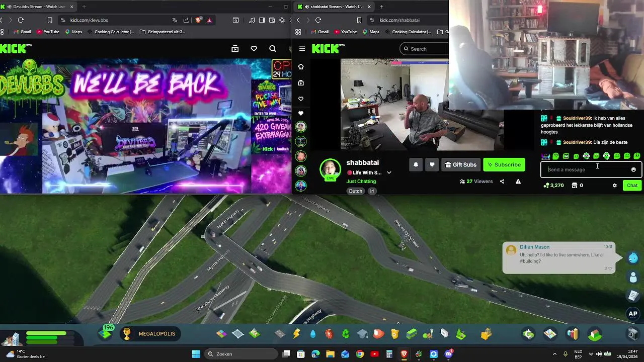Image resolution: width=644 pixels, height=362 pixels.
Task: Click shabbatai channel avatar with LIVE badge
Action: 330,169
